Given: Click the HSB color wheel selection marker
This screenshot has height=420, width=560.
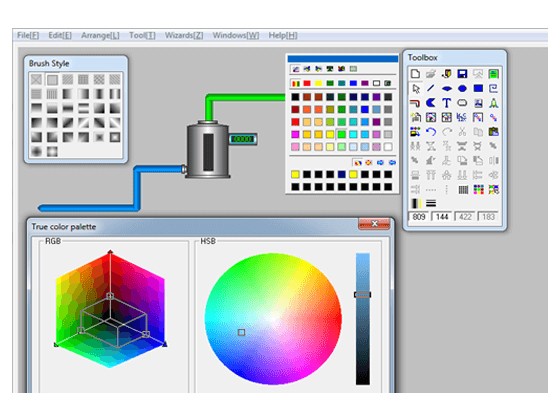Looking at the screenshot, I should tap(241, 332).
